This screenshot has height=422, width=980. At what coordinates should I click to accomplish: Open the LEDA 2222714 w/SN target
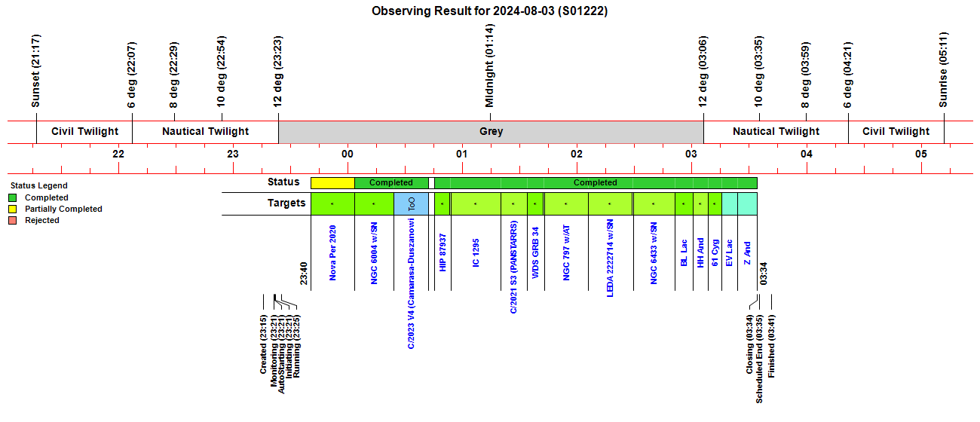tap(611, 257)
